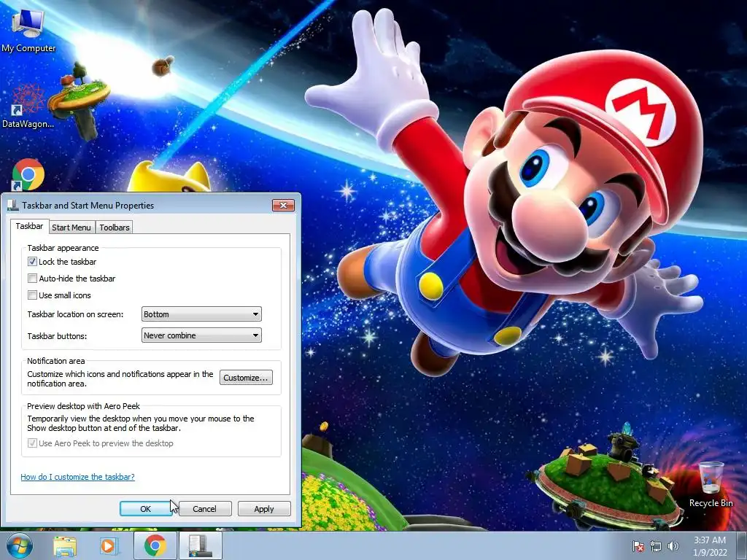Image resolution: width=747 pixels, height=560 pixels.
Task: Open the volume speaker tray icon
Action: click(x=673, y=546)
